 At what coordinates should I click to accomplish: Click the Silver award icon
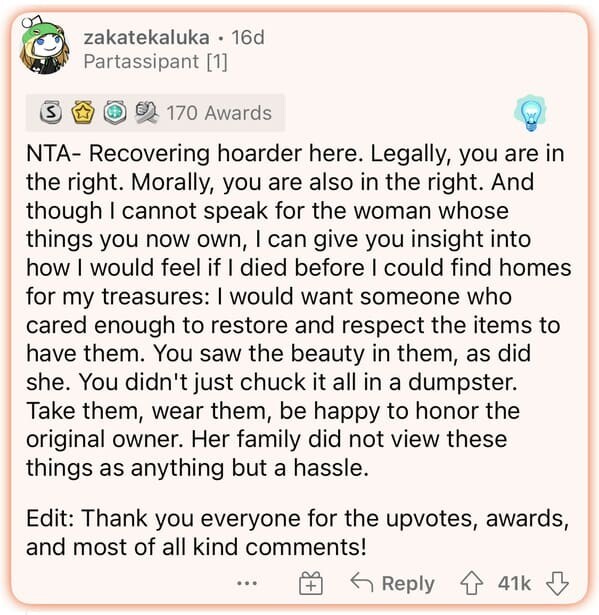[51, 113]
